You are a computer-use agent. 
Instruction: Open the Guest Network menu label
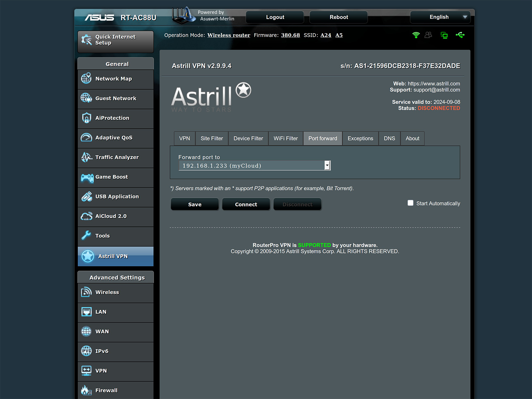116,98
